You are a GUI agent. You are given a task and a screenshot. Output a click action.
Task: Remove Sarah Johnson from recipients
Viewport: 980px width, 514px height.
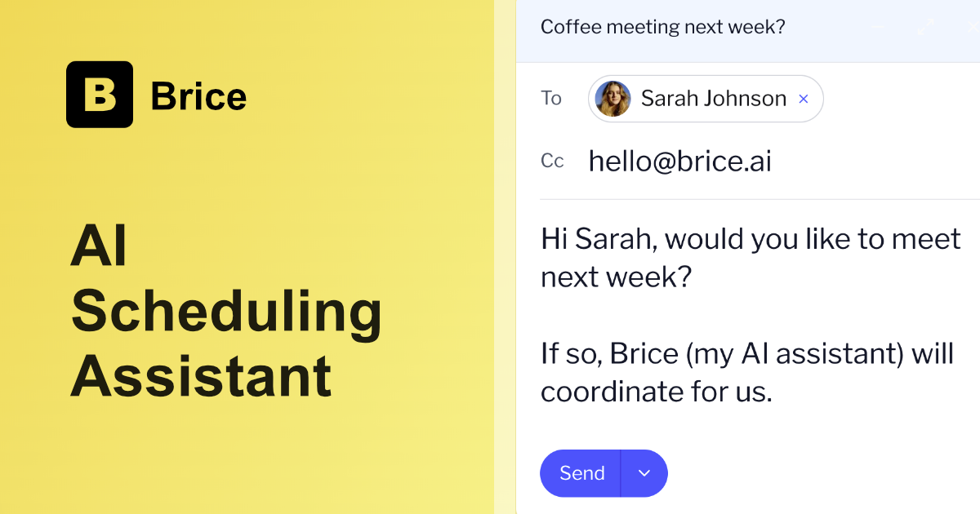pyautogui.click(x=803, y=99)
